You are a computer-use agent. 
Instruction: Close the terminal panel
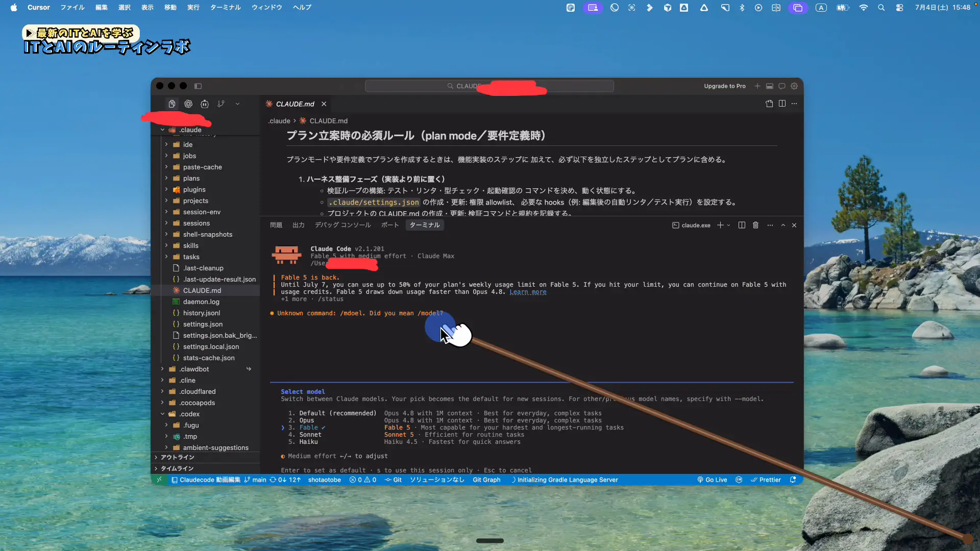click(794, 225)
